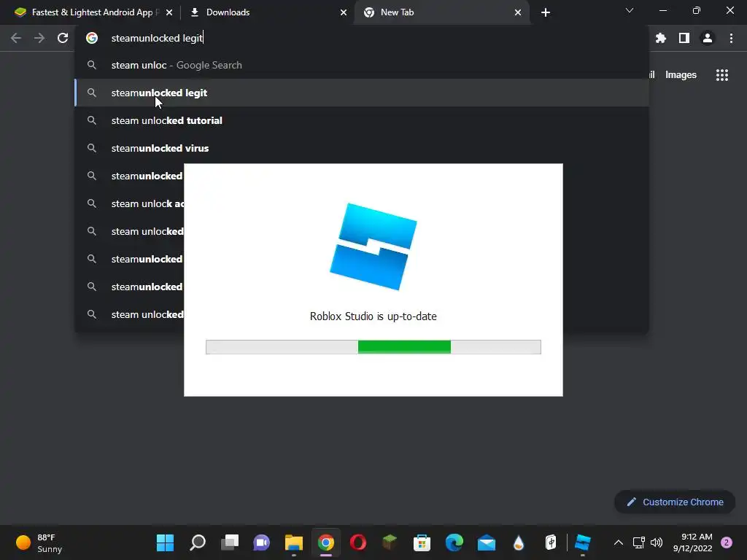Viewport: 747px width, 560px height.
Task: Open the weather widget showing 88°F Sunny
Action: [x=39, y=542]
